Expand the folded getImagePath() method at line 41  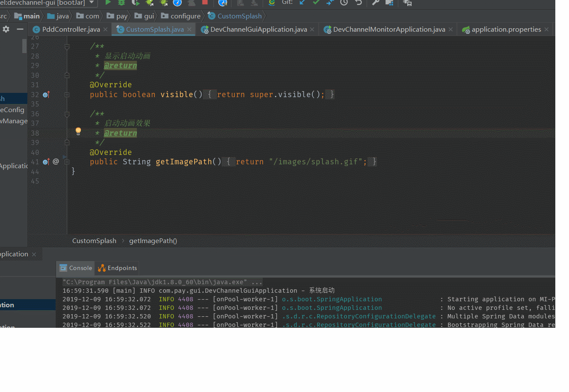click(x=67, y=162)
